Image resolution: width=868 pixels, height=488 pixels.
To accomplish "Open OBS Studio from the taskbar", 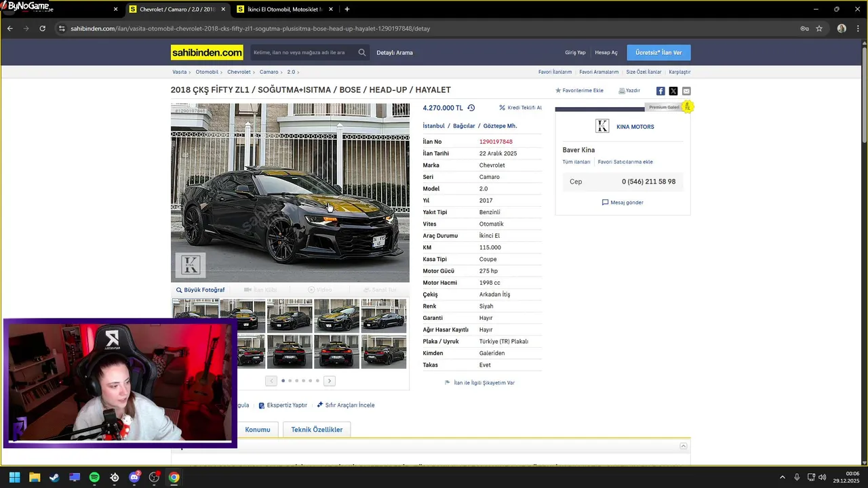I will (x=154, y=477).
